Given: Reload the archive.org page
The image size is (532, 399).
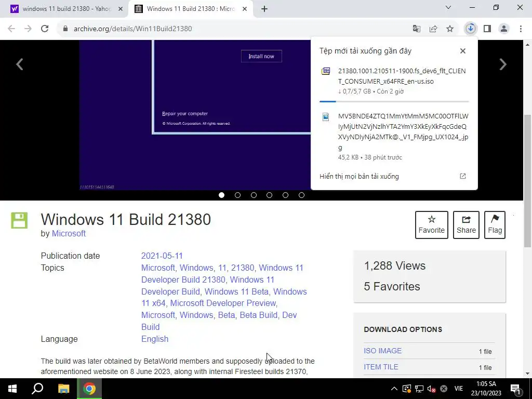Looking at the screenshot, I should (x=45, y=29).
